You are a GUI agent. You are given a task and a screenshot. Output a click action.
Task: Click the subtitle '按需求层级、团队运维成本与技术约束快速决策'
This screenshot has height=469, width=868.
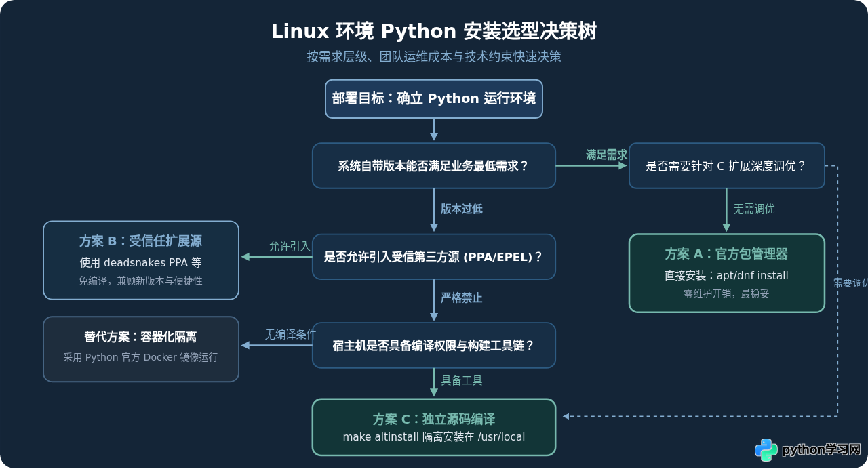tap(434, 57)
